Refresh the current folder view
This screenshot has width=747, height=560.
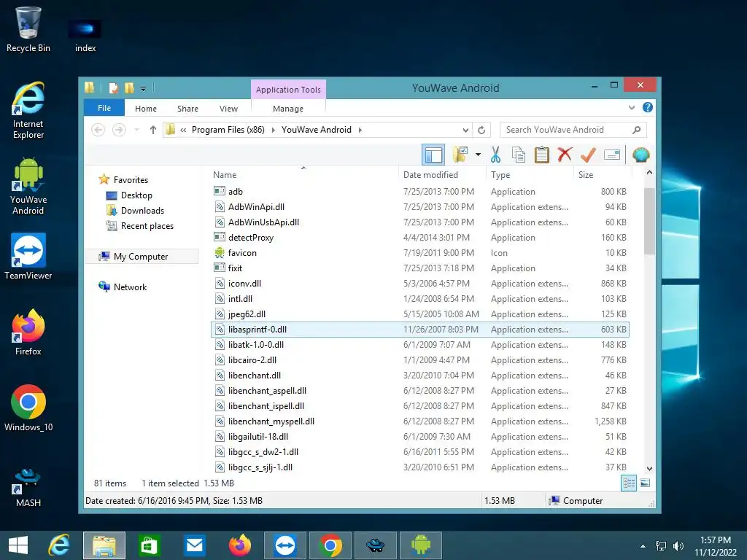point(481,130)
